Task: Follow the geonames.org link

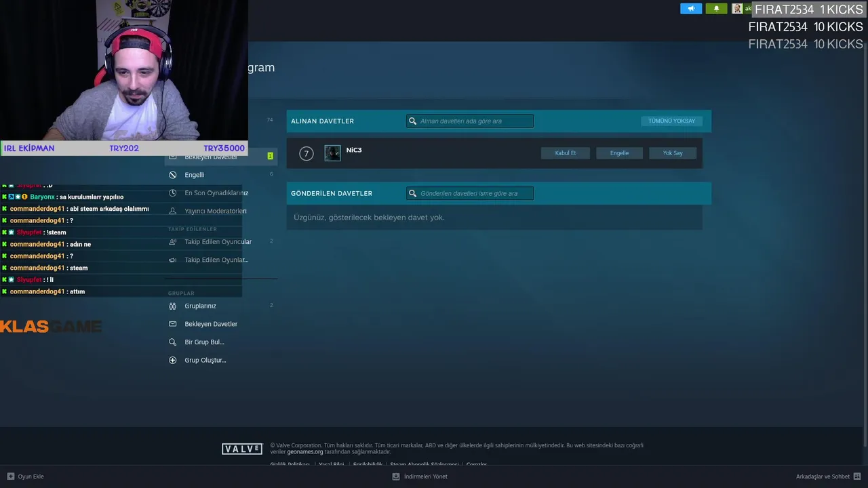Action: click(305, 452)
